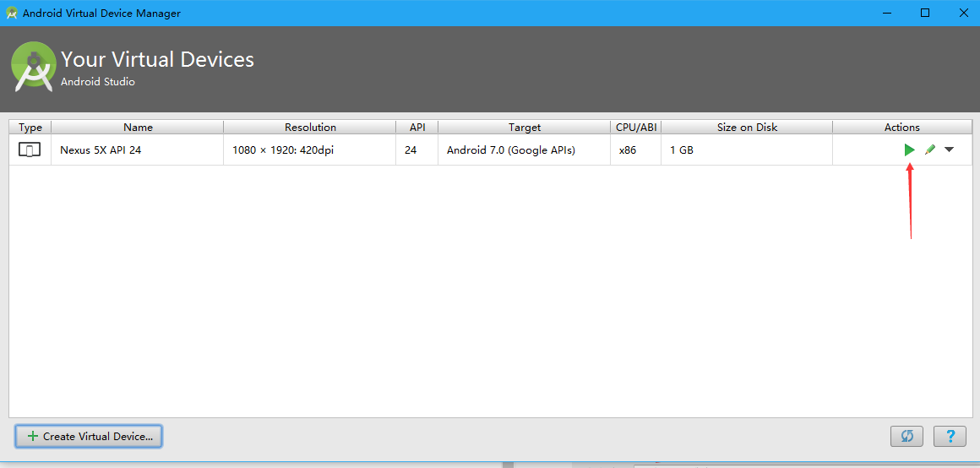
Task: Sort by Resolution column header
Action: [310, 127]
